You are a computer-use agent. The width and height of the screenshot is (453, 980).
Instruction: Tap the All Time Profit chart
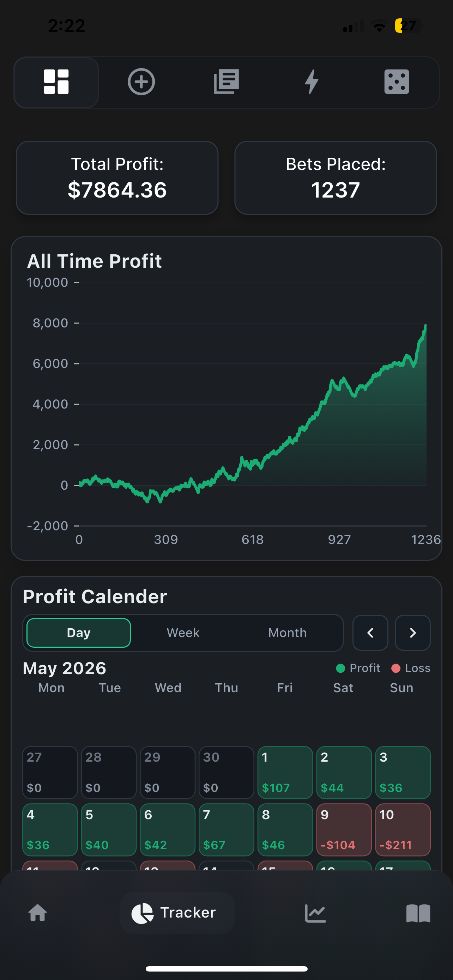[x=226, y=398]
